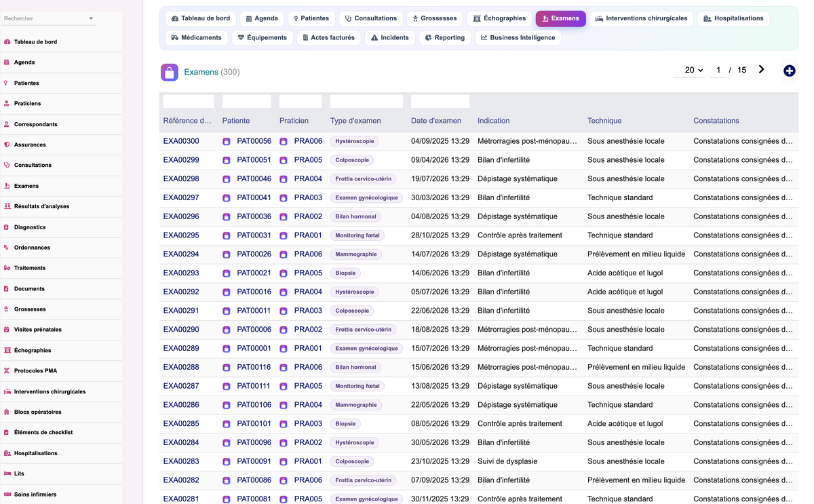
Task: Click the add new examen plus icon
Action: (x=789, y=71)
